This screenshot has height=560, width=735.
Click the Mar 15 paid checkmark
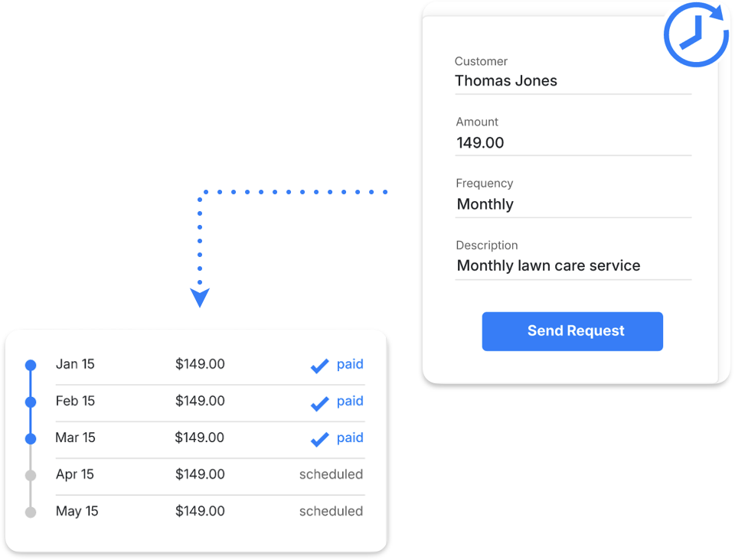(319, 440)
